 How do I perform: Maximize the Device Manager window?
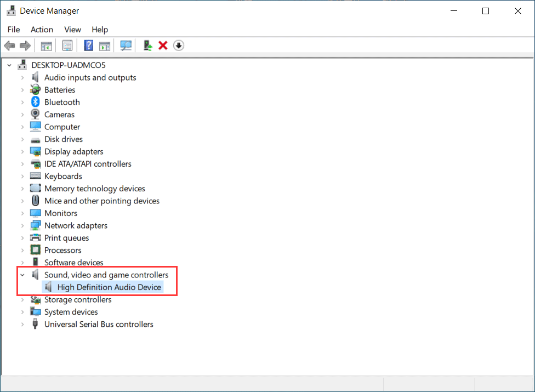pyautogui.click(x=486, y=11)
